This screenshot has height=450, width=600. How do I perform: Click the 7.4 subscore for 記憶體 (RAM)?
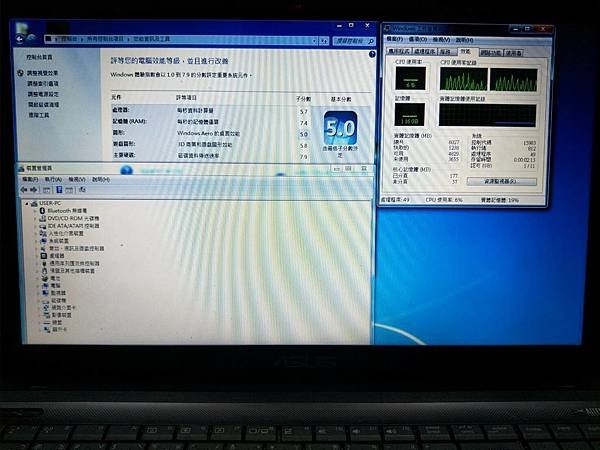coord(304,123)
